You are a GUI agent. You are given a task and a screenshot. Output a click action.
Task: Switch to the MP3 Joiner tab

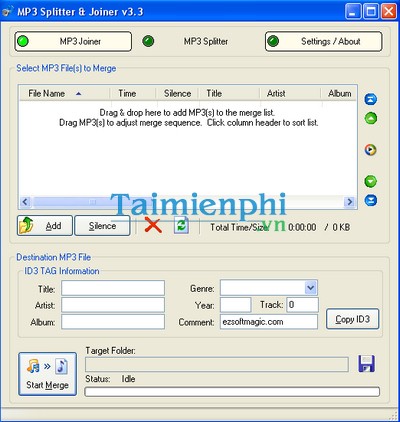73,41
